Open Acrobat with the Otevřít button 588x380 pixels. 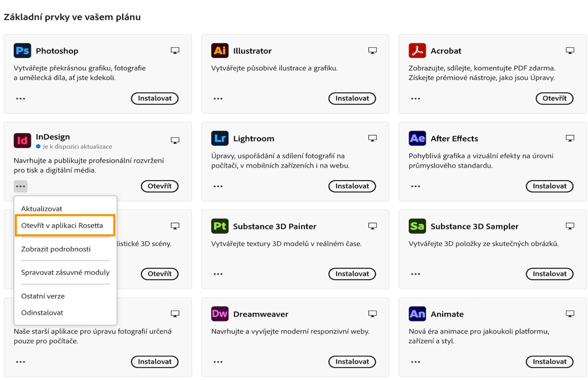coord(555,98)
